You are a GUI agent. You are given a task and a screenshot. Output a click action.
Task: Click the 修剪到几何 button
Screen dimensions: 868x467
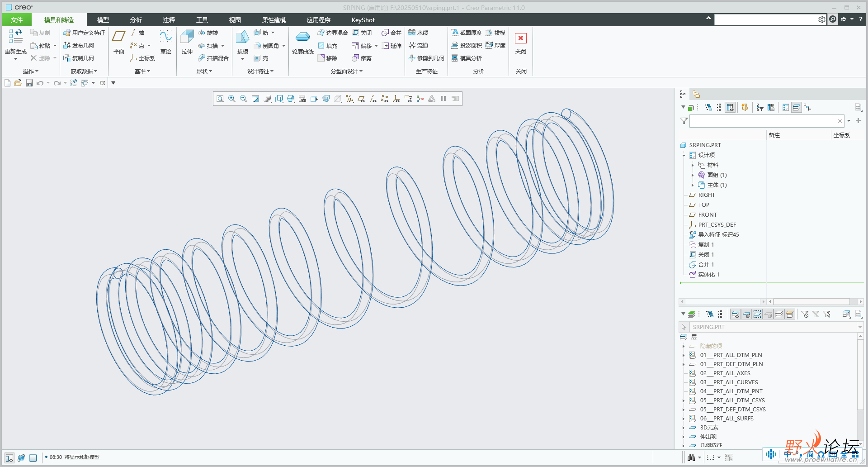(x=426, y=58)
